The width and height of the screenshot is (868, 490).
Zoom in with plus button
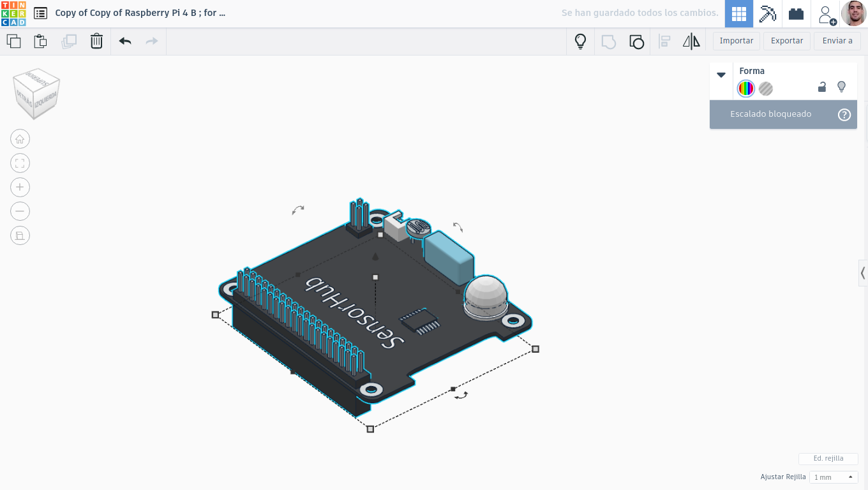pos(20,187)
